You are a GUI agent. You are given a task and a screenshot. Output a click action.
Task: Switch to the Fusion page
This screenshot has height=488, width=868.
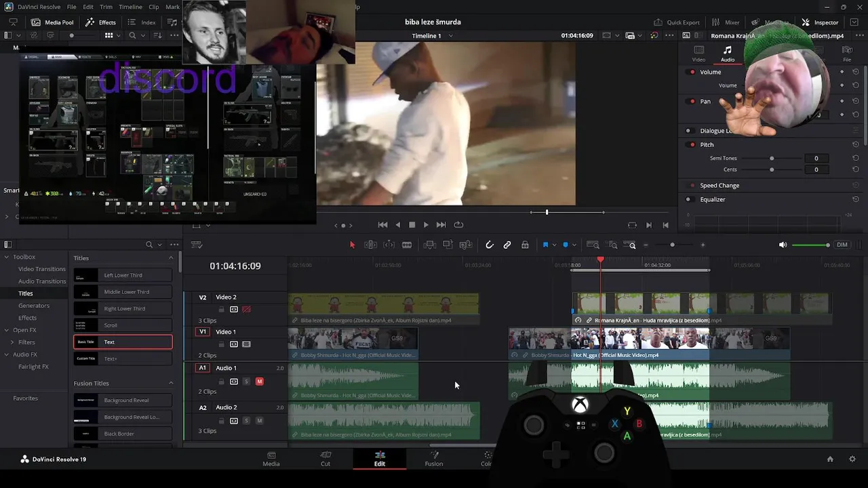click(x=434, y=459)
